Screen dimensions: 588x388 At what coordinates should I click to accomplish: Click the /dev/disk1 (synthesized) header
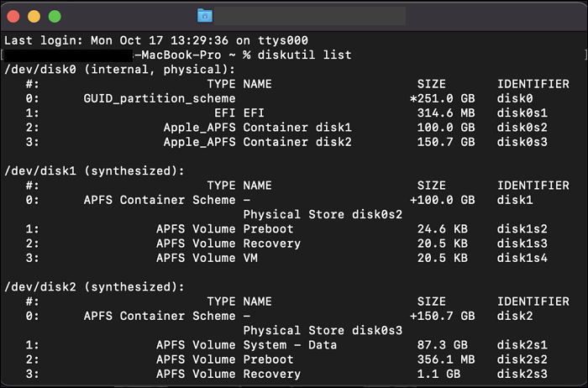tap(94, 170)
